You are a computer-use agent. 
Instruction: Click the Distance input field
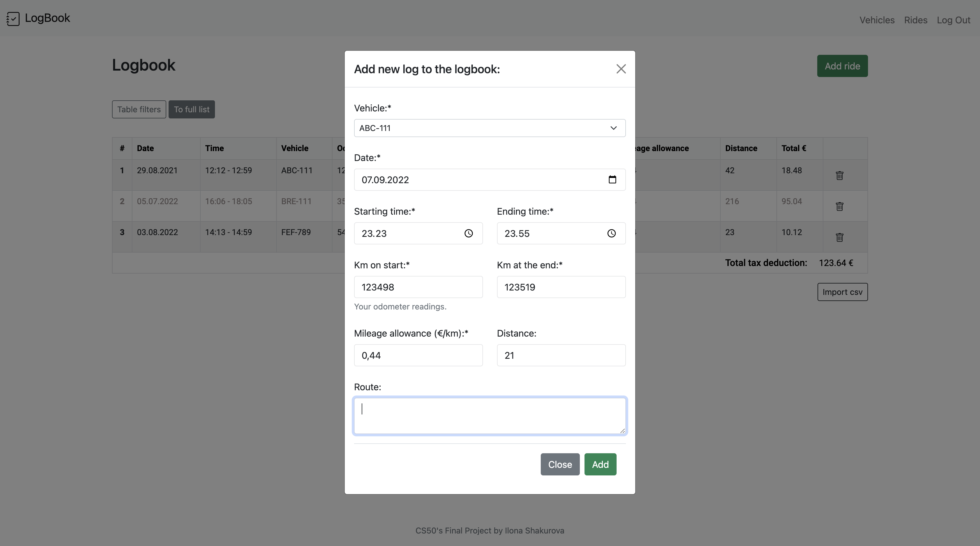(561, 355)
